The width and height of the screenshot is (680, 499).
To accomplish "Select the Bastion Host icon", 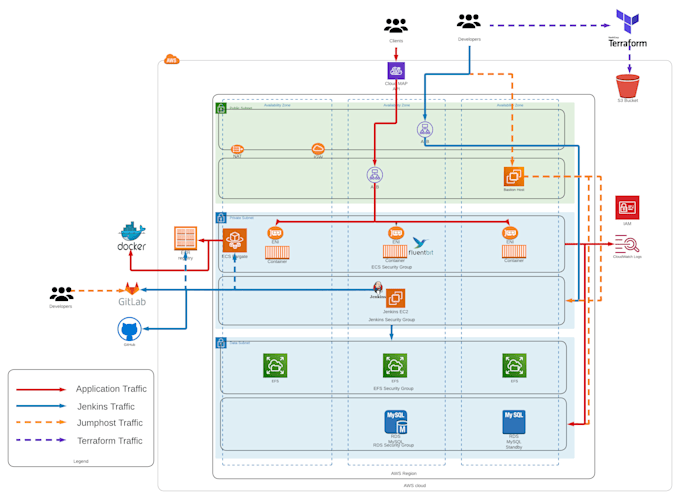I will tap(514, 176).
